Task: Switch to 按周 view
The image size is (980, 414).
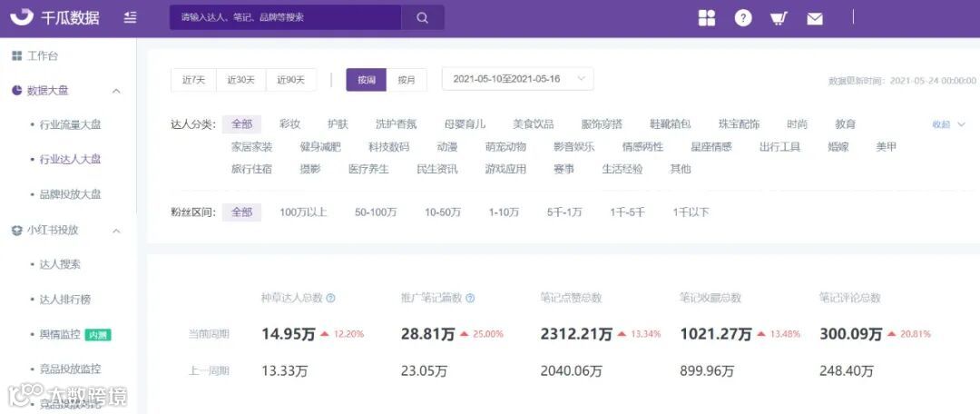Action: click(367, 80)
